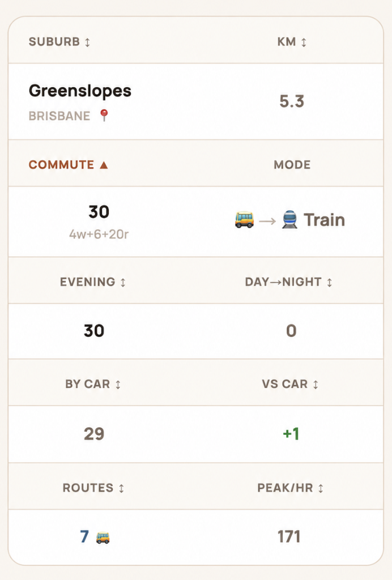This screenshot has height=580, width=392.
Task: Click the train icon before Train label
Action: 289,220
